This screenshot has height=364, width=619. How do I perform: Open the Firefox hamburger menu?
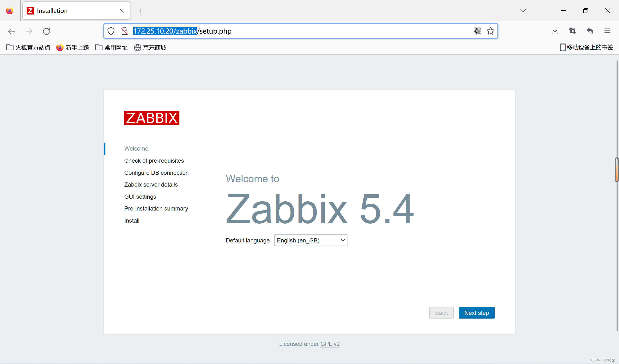tap(607, 31)
